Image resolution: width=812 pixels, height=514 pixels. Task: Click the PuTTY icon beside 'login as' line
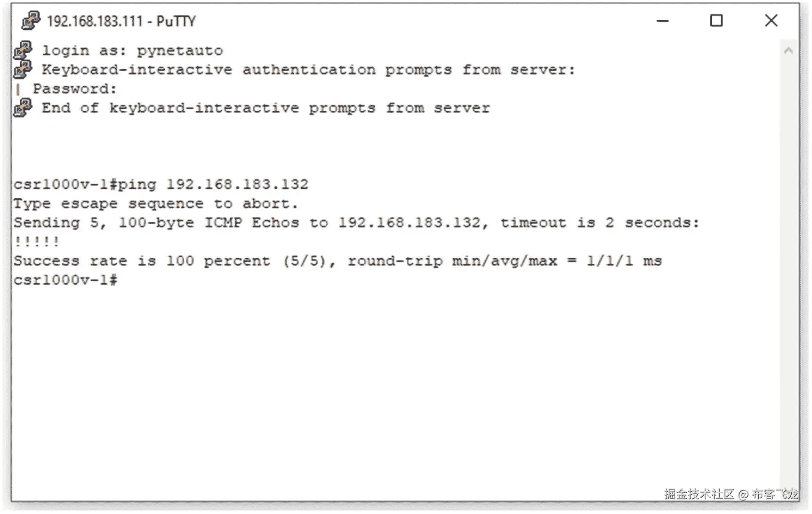coord(23,50)
